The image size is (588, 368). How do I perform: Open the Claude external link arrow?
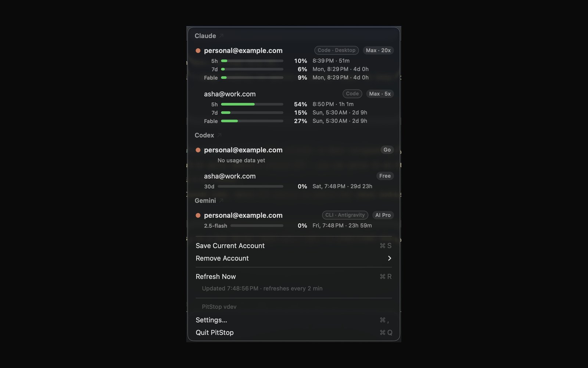tap(221, 36)
